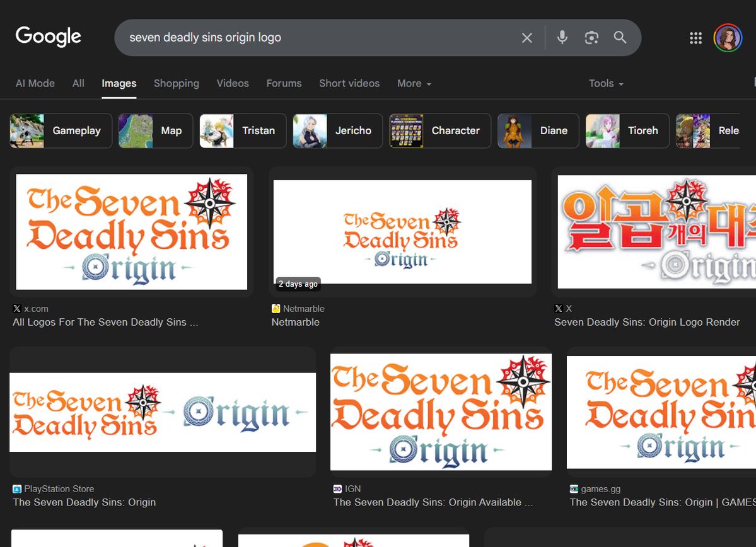Click the Tioreh chip preview image
Image resolution: width=756 pixels, height=547 pixels.
pyautogui.click(x=603, y=130)
